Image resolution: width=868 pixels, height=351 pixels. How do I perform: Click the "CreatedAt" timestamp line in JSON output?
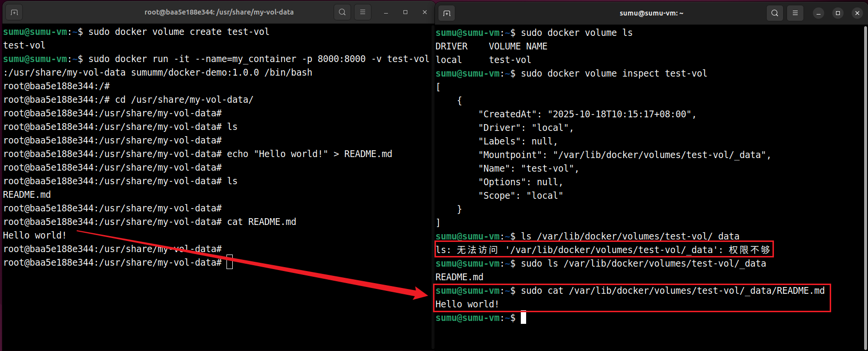587,114
